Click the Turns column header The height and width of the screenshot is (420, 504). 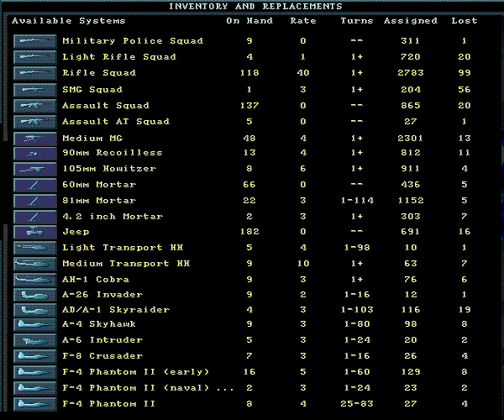(x=357, y=21)
